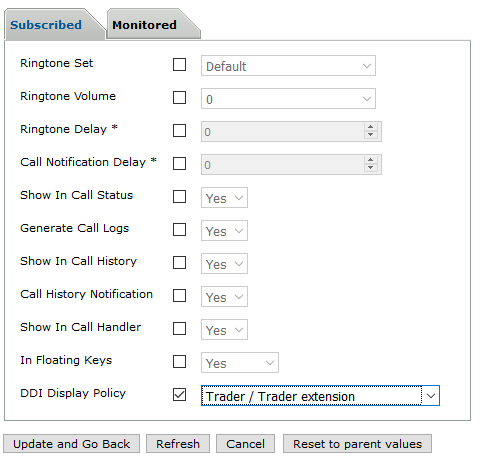Open the Show In Call Status dropdown

click(x=224, y=198)
